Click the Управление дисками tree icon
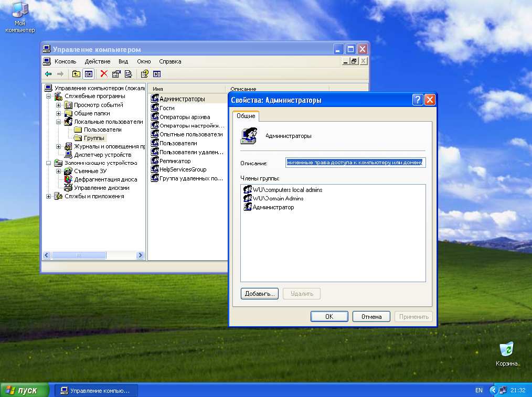Image resolution: width=532 pixels, height=397 pixels. [x=68, y=188]
